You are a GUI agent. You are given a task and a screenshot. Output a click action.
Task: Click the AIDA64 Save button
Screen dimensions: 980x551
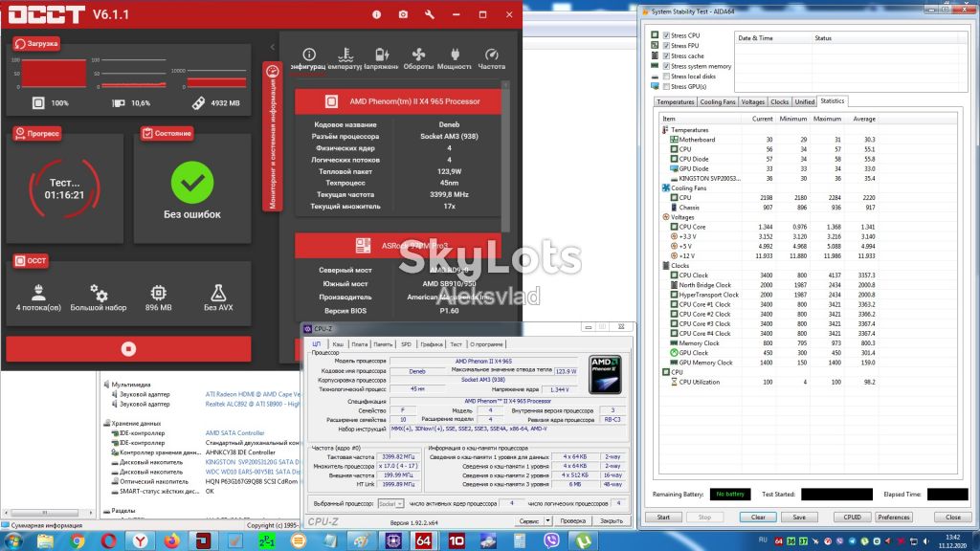(x=799, y=518)
